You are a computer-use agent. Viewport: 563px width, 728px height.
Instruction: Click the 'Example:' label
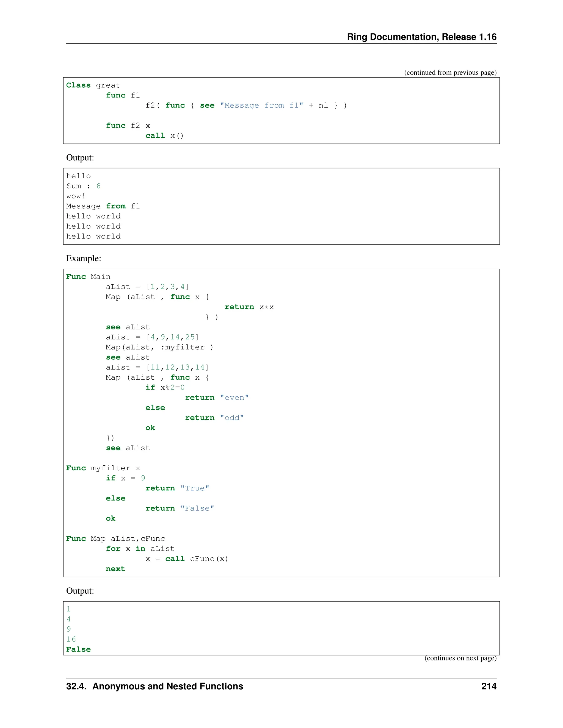(x=83, y=258)
